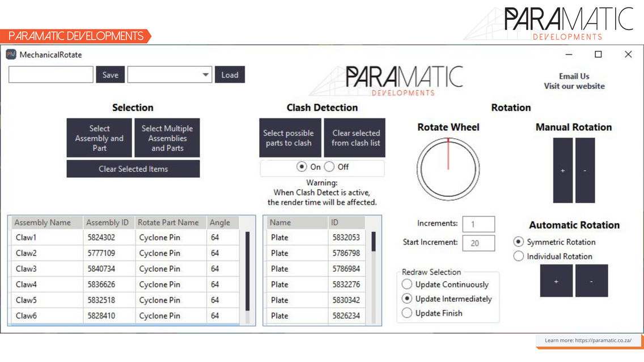Sort by Rotate Part Name column header
Image resolution: width=644 pixels, height=362 pixels.
coord(171,223)
